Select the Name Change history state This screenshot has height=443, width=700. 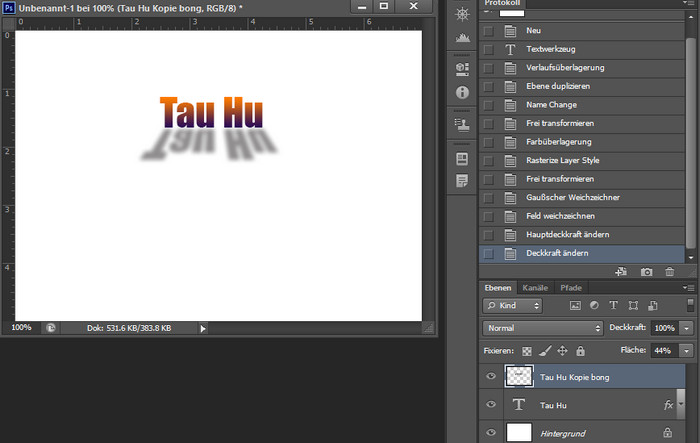(x=581, y=105)
